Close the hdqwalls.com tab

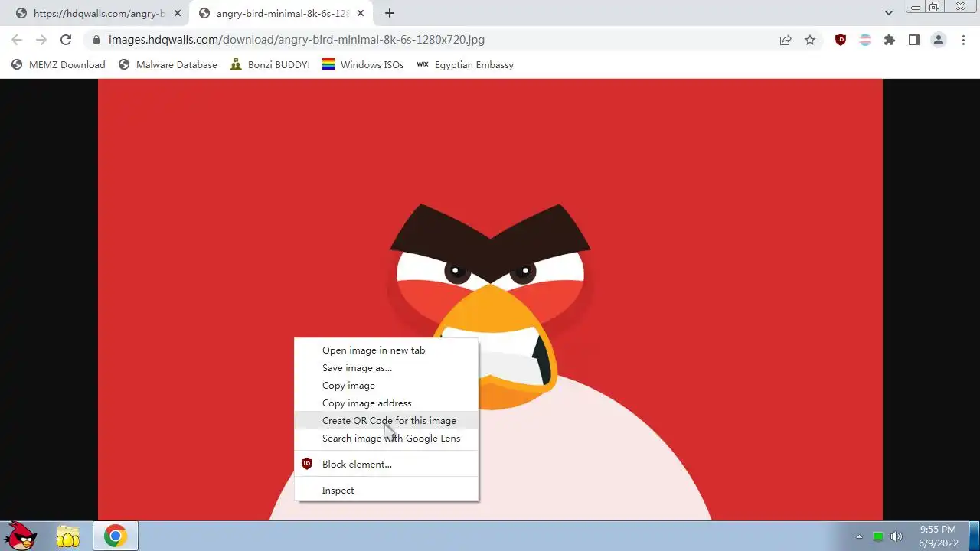tap(178, 13)
